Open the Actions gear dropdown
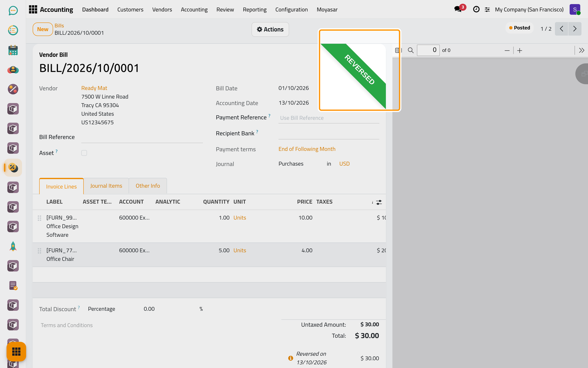 [x=270, y=29]
